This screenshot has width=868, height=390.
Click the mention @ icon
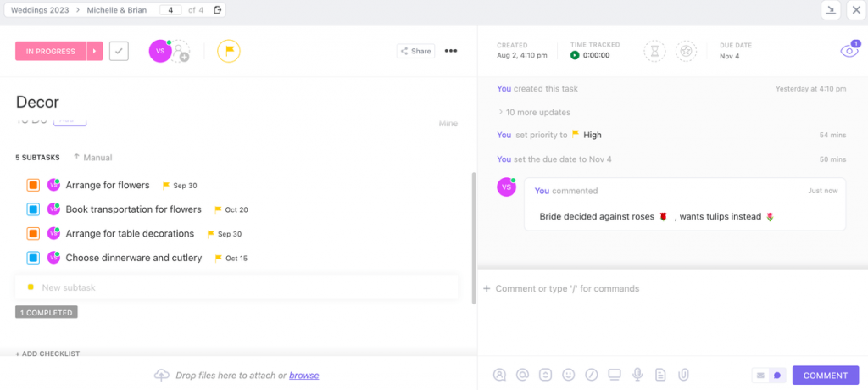pyautogui.click(x=523, y=375)
